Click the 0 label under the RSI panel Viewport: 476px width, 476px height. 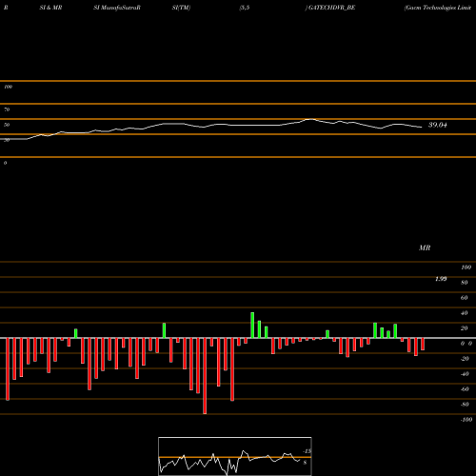click(5, 163)
